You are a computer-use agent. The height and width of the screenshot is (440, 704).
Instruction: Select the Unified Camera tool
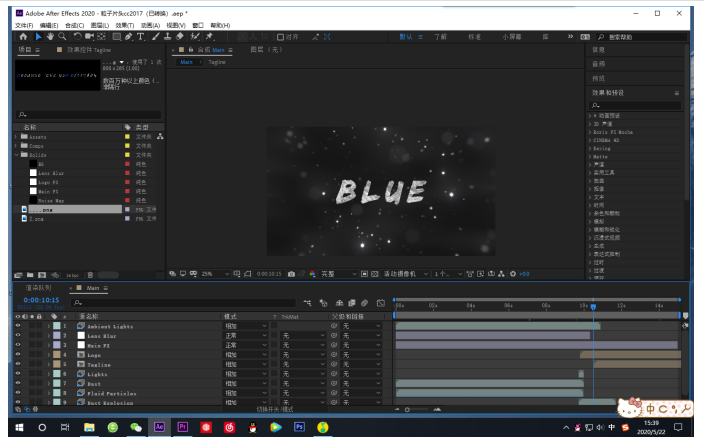89,37
